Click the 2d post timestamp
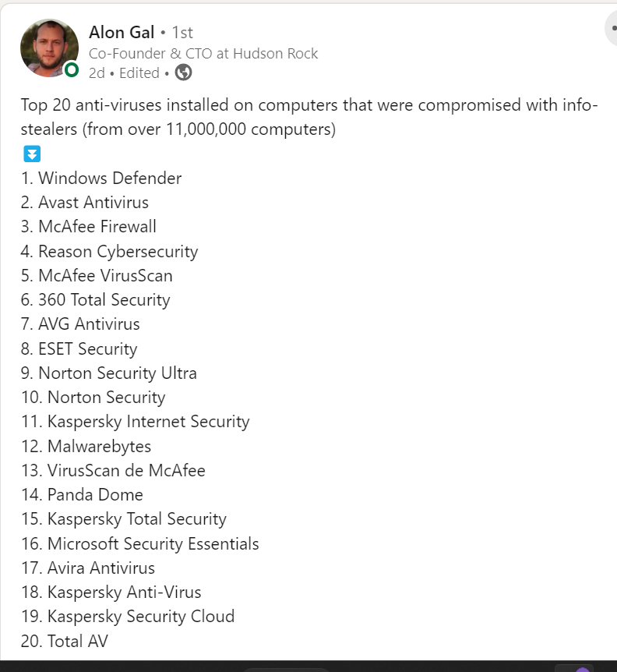The height and width of the screenshot is (672, 617). point(97,73)
